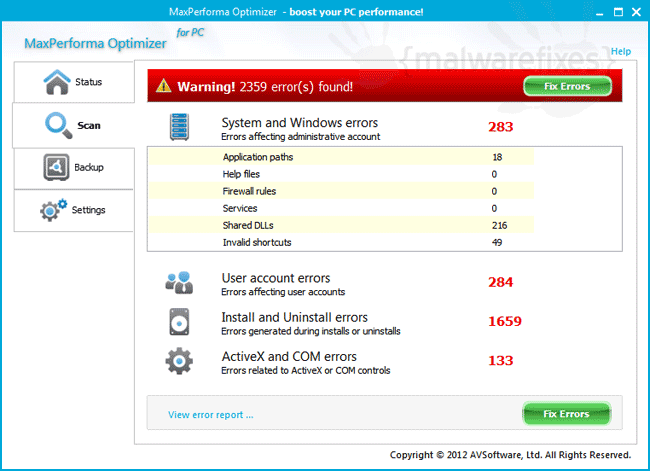650x471 pixels.
Task: Click the MaxPerforma Optimizer logo text
Action: coord(95,43)
